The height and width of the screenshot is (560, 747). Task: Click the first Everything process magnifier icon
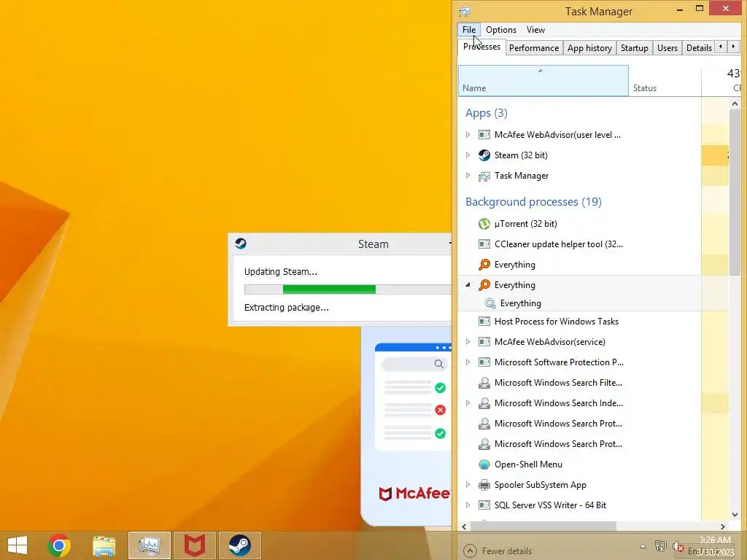[484, 265]
